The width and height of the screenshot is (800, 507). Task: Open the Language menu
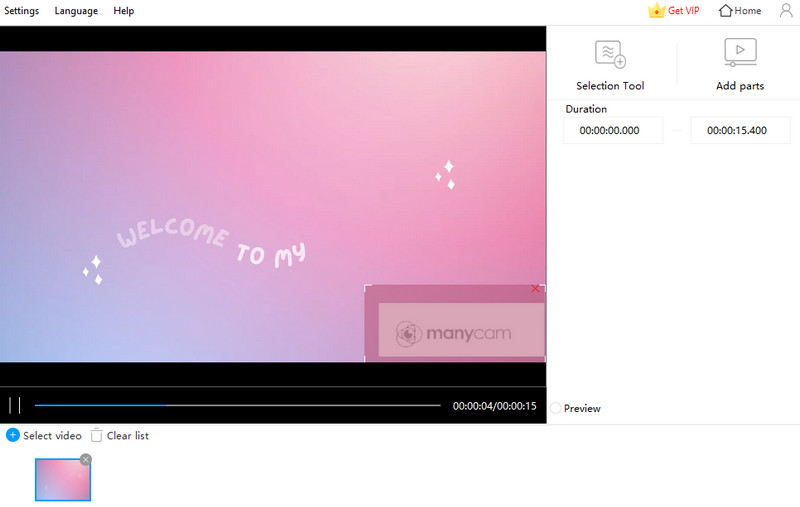[x=76, y=11]
